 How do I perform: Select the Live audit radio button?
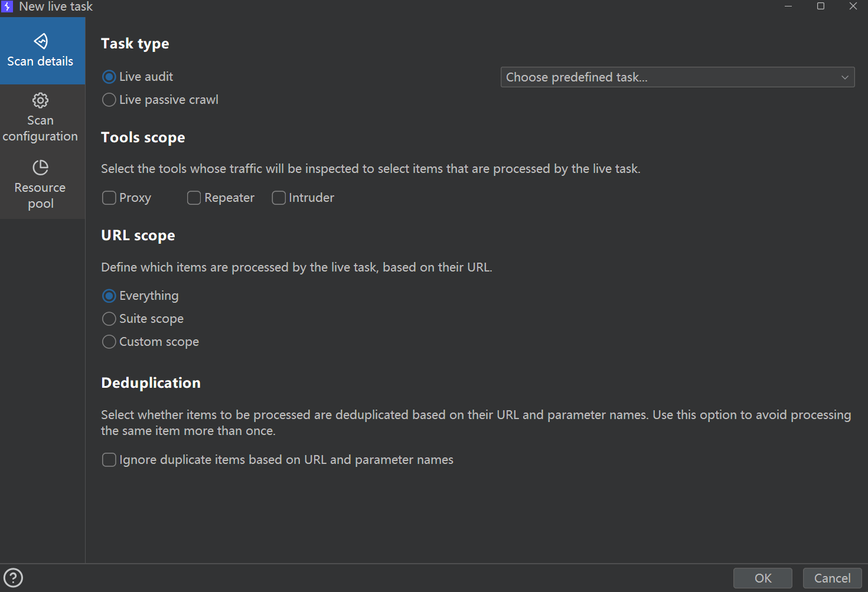(x=109, y=77)
